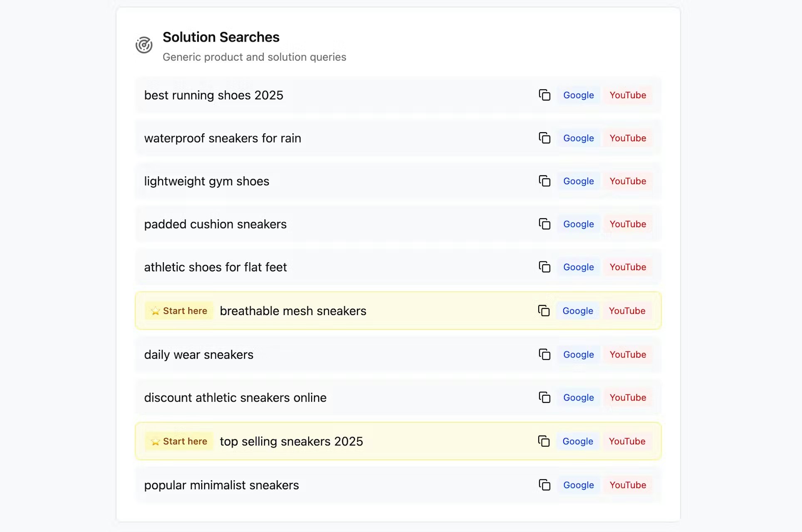Search 'popular minimalist sneakers' on Google

578,485
